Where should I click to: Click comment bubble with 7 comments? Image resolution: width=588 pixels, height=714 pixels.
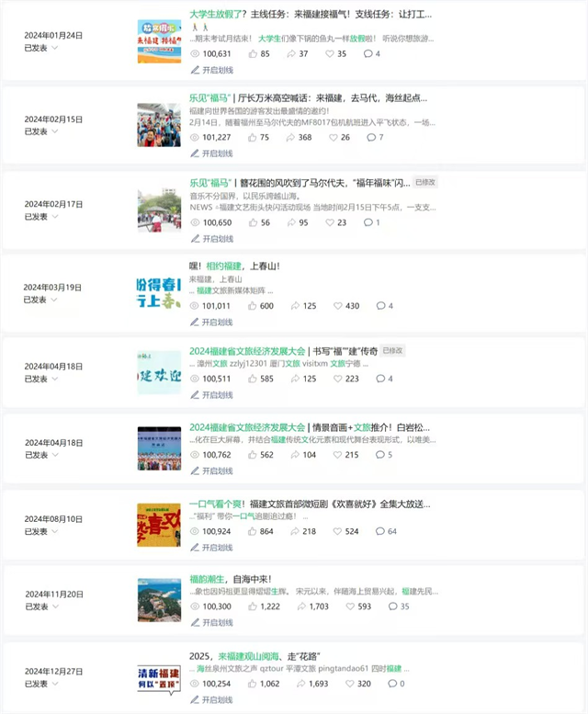click(x=371, y=138)
